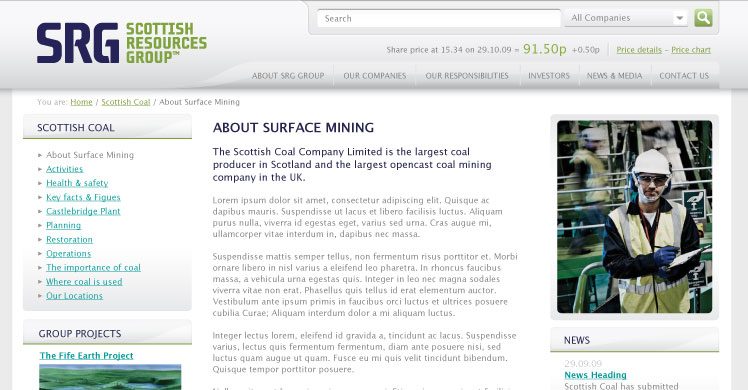Click the 29.09.09 news date

(x=583, y=364)
